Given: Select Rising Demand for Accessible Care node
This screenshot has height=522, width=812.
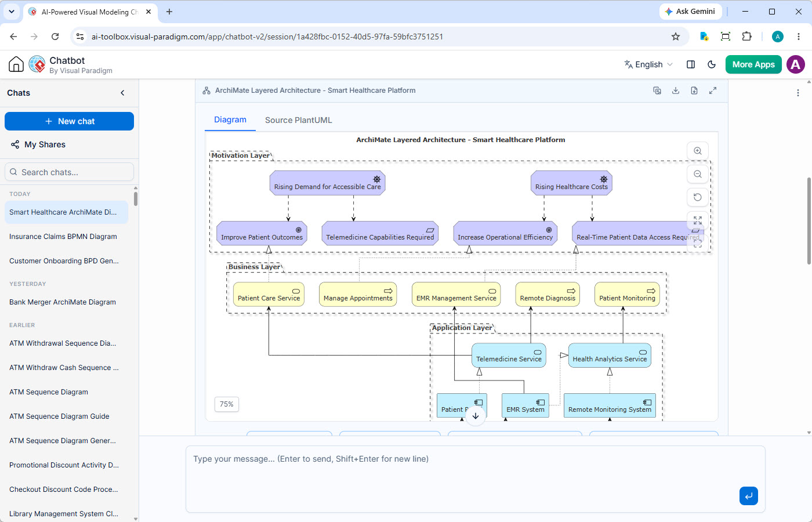Looking at the screenshot, I should (328, 183).
